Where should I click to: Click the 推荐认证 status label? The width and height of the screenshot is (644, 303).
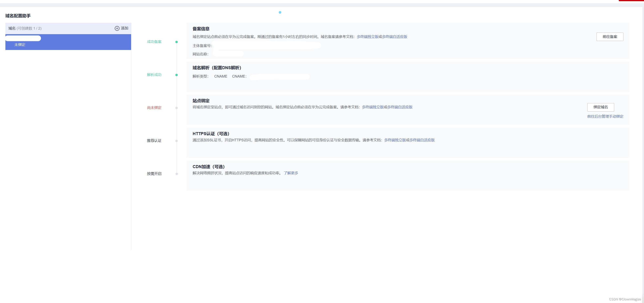tap(154, 141)
